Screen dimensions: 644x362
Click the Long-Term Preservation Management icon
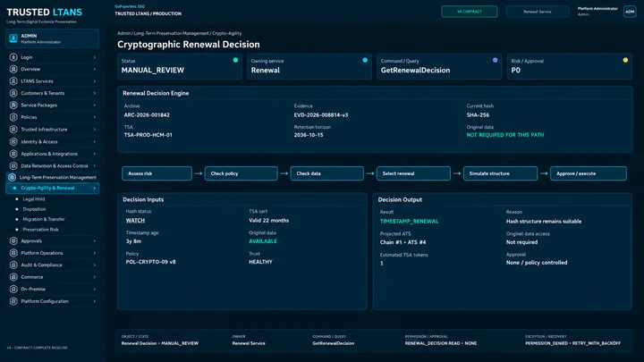pos(12,177)
